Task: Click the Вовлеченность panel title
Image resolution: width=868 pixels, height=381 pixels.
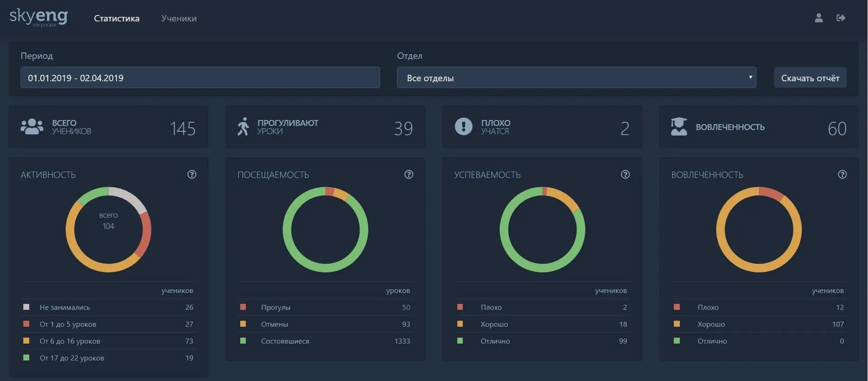Action: [707, 175]
